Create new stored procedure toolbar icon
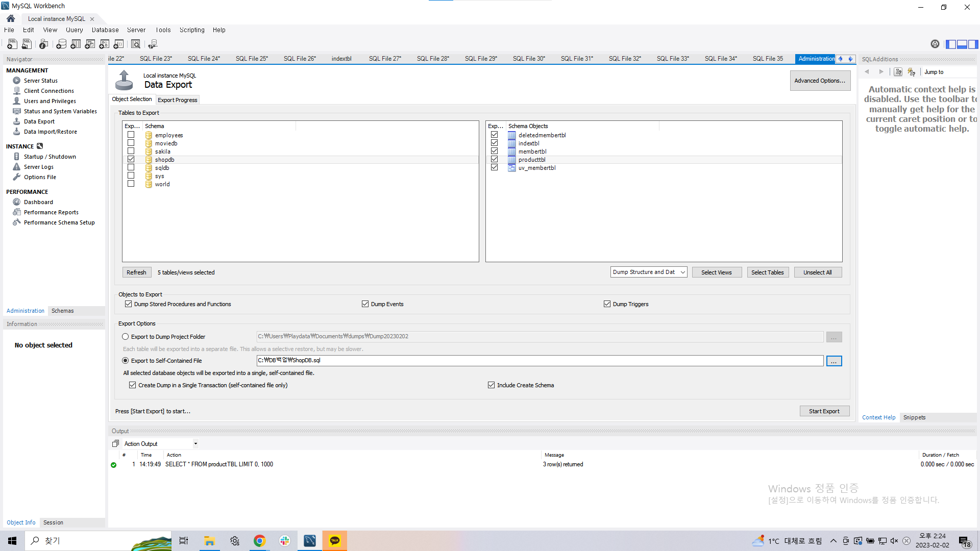The image size is (980, 551). pyautogui.click(x=104, y=44)
